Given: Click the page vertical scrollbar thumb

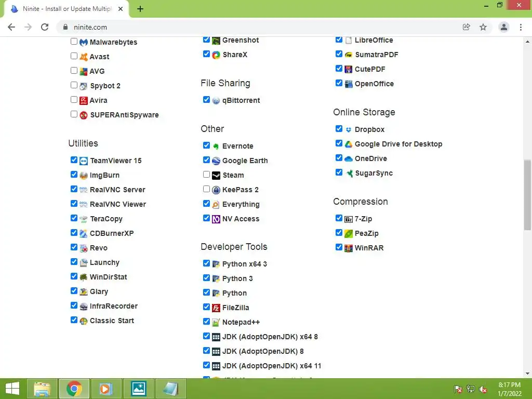Looking at the screenshot, I should point(527,195).
